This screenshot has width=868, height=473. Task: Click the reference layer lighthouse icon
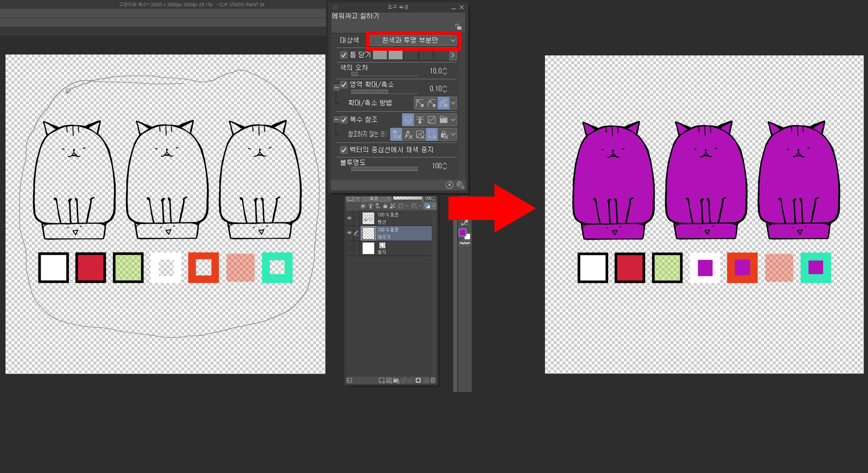(x=420, y=120)
